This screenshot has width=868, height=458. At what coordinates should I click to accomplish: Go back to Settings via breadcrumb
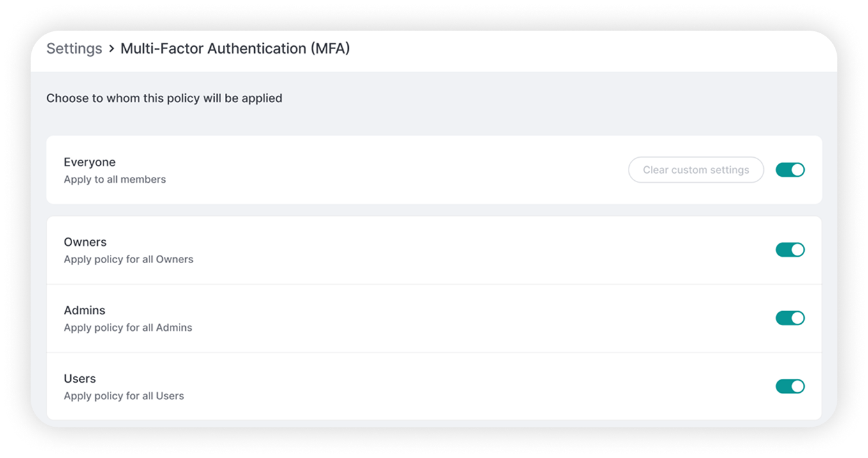point(74,49)
